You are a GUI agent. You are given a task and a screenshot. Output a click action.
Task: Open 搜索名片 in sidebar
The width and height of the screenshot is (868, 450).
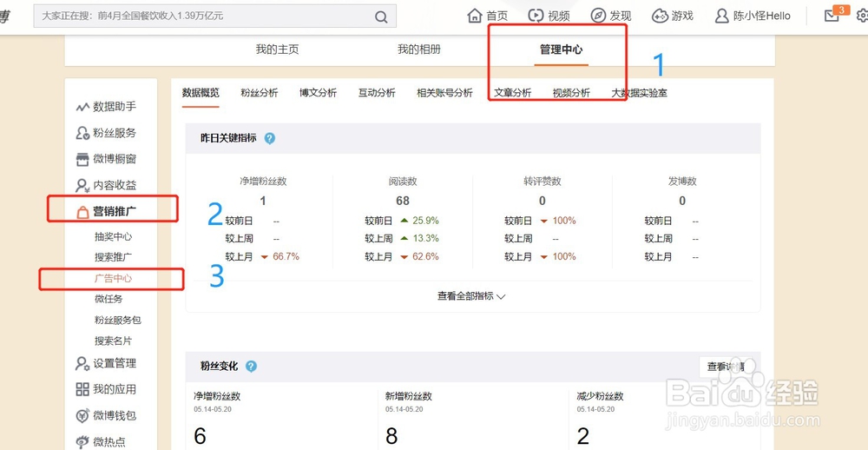(114, 341)
